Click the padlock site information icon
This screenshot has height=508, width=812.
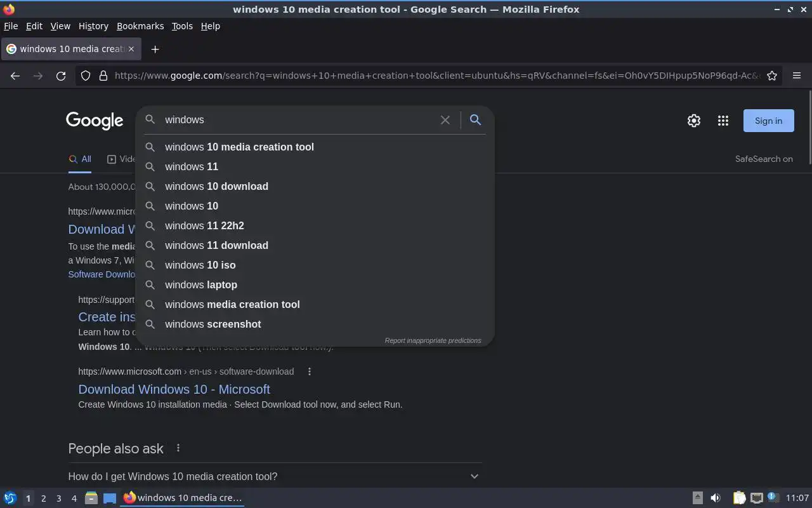103,76
